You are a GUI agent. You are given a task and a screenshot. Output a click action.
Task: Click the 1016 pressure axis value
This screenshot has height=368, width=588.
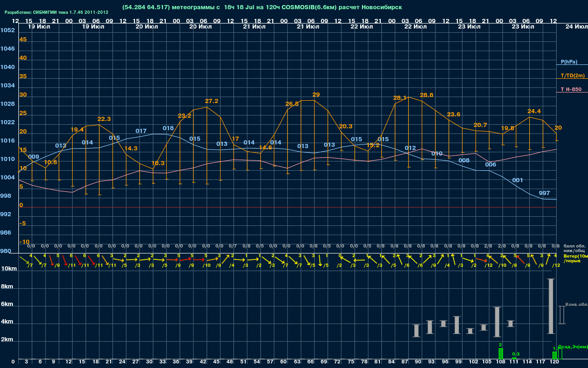click(x=7, y=140)
